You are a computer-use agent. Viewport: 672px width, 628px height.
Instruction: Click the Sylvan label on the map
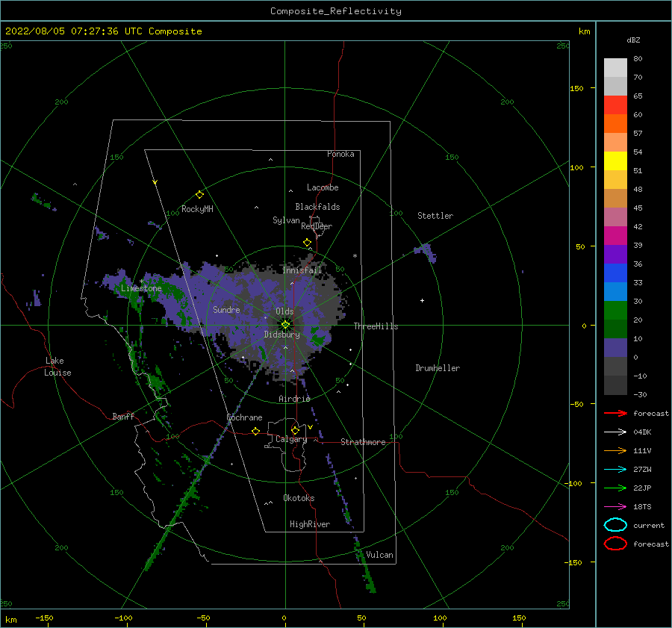click(286, 220)
